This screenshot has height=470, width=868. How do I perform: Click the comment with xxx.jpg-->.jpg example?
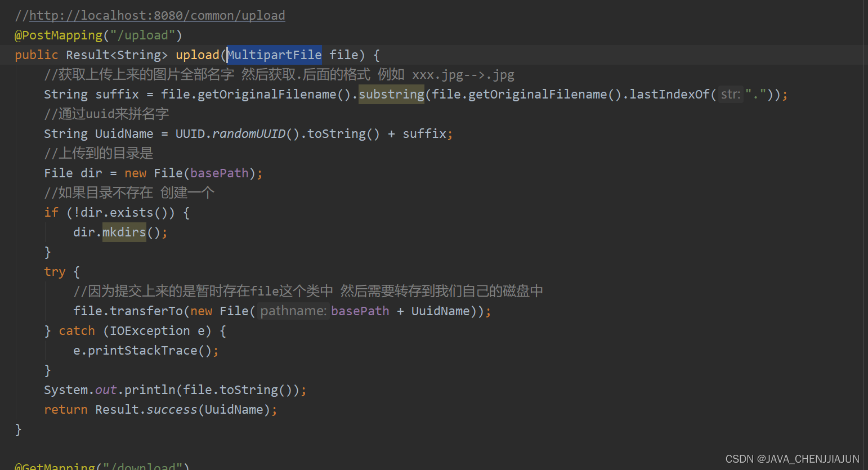coord(279,74)
